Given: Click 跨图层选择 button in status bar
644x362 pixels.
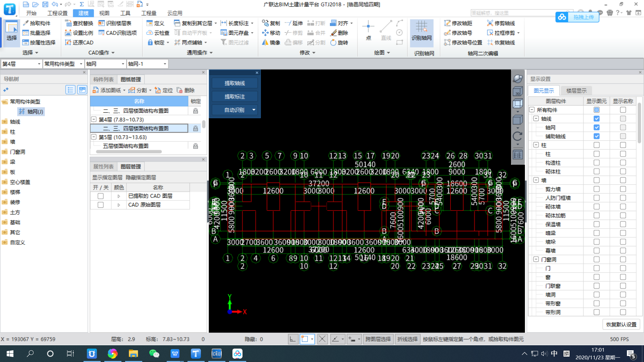Looking at the screenshot, I should click(378, 339).
